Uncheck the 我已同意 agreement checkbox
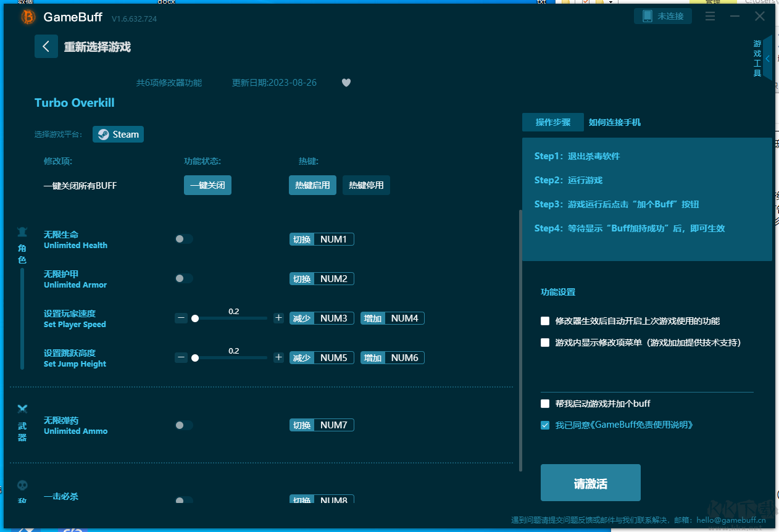The height and width of the screenshot is (532, 779). (545, 425)
